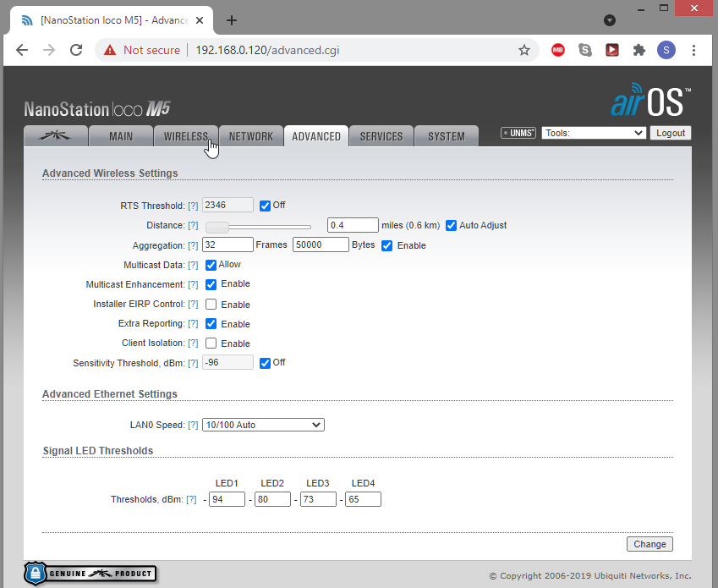Click the LED3 threshold field

(x=318, y=499)
